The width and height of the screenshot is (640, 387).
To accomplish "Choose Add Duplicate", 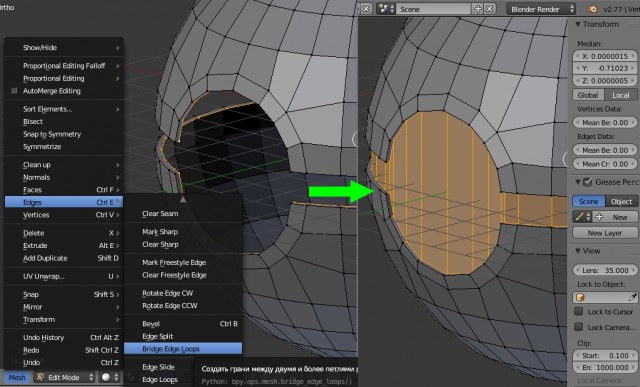I will (64, 258).
